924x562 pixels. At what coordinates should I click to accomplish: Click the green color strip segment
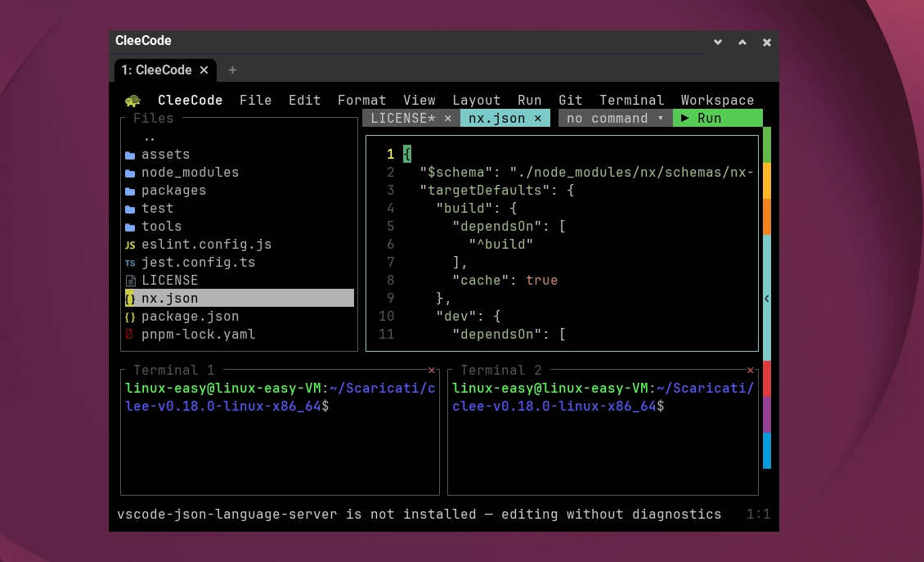[x=767, y=145]
